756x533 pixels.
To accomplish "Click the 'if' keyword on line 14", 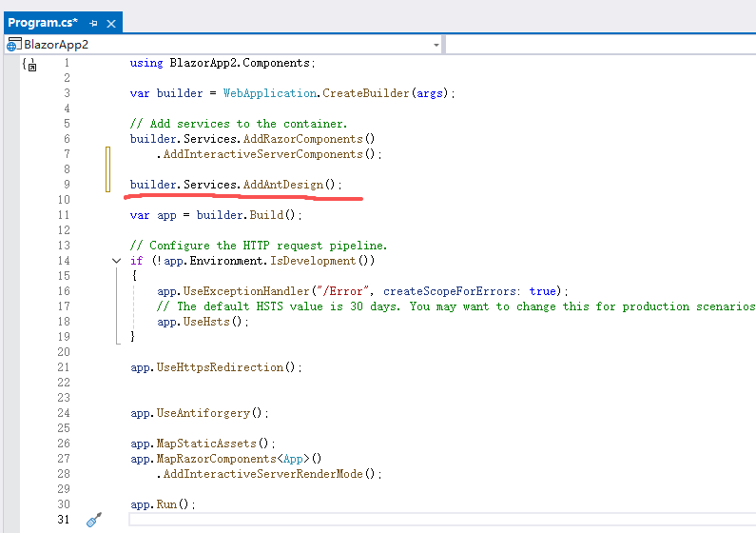I will (x=136, y=261).
